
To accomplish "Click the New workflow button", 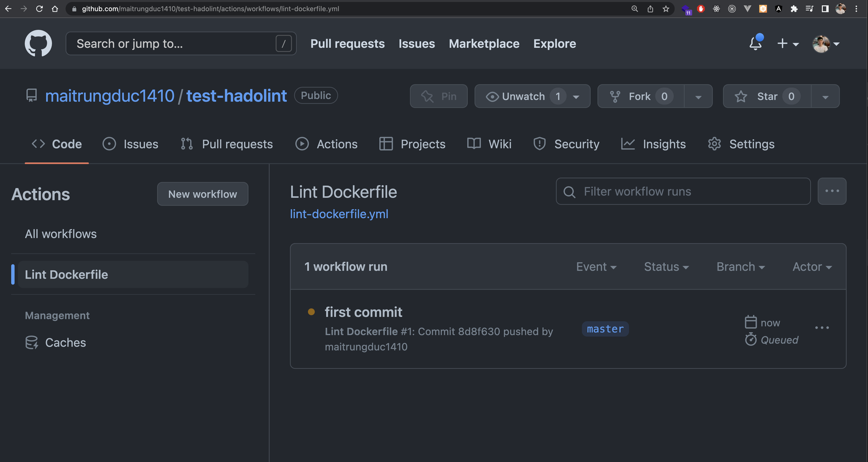I will [x=203, y=194].
